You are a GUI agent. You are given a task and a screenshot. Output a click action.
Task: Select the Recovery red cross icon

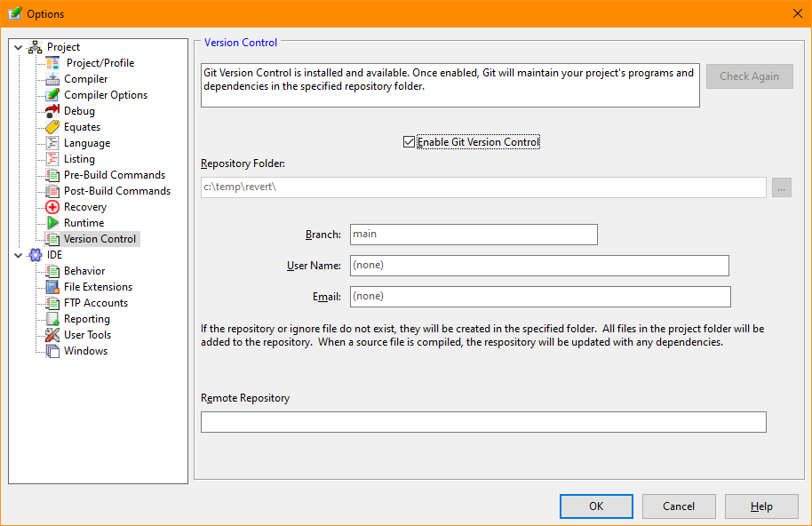click(52, 207)
